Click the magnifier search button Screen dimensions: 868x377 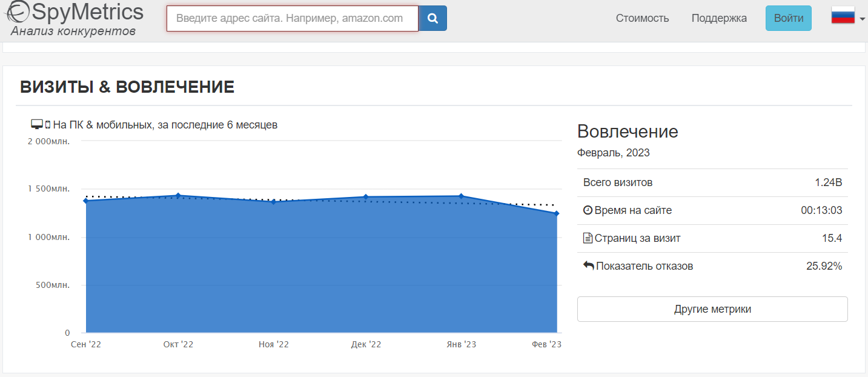pos(432,18)
